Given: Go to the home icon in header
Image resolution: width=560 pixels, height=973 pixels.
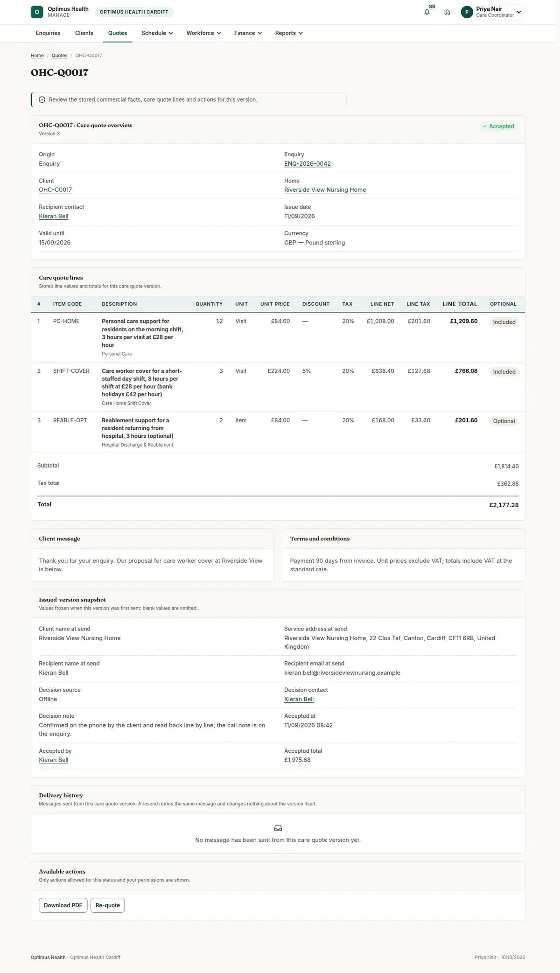Looking at the screenshot, I should (447, 12).
